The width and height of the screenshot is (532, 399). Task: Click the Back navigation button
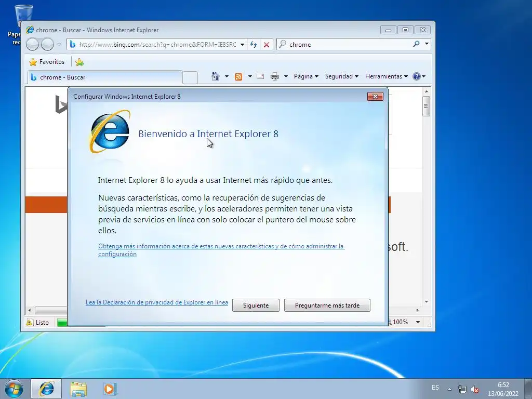[33, 44]
